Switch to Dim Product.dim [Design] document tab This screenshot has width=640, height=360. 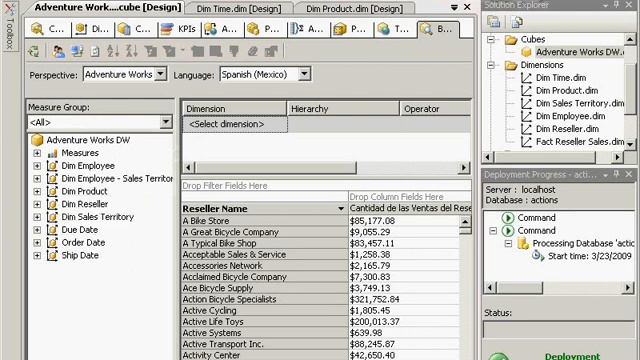[354, 9]
